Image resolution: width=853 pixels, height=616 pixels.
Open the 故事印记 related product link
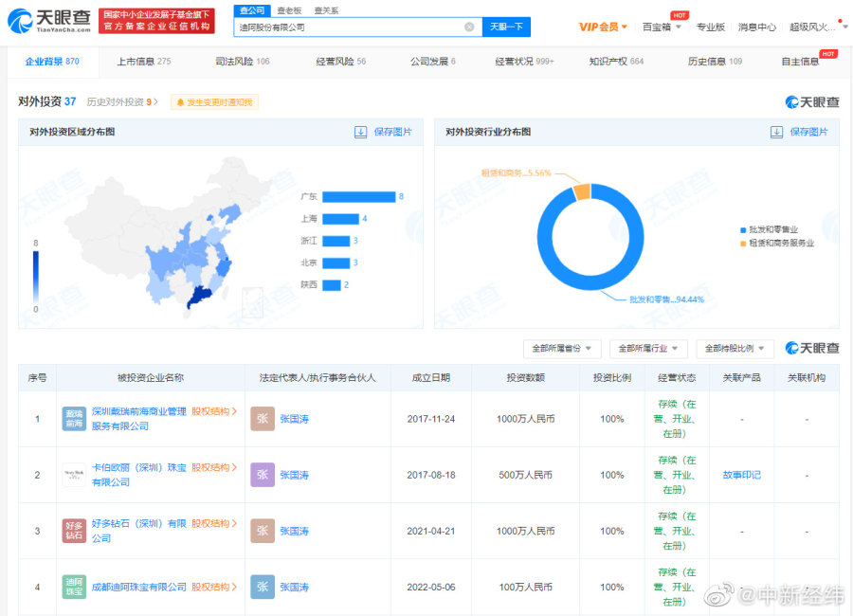(x=741, y=475)
